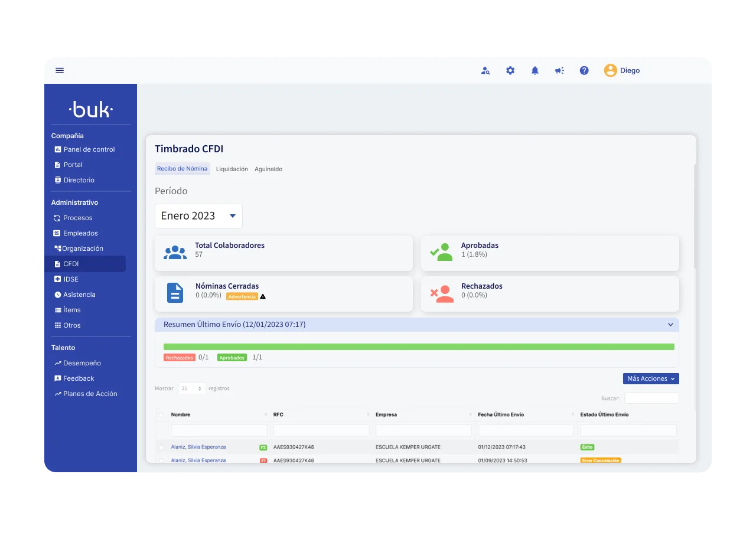
Task: Check the first Alaniz row with F2 badge
Action: click(x=161, y=447)
